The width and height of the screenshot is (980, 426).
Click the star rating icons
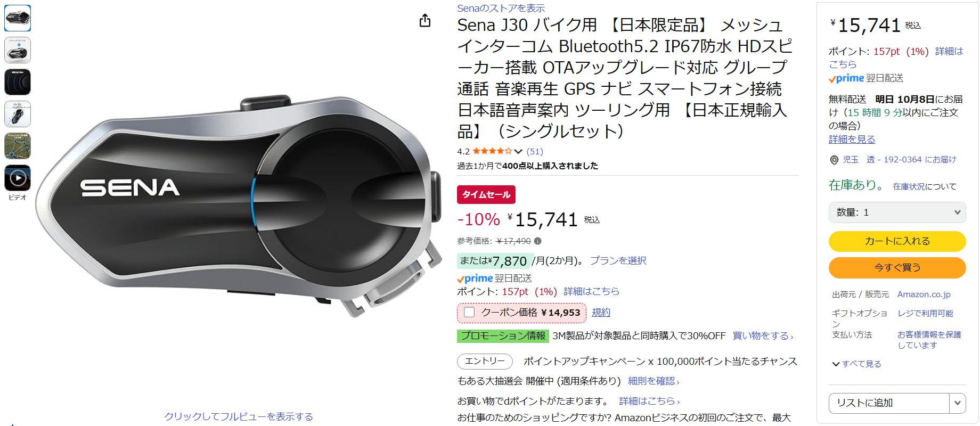(x=492, y=151)
